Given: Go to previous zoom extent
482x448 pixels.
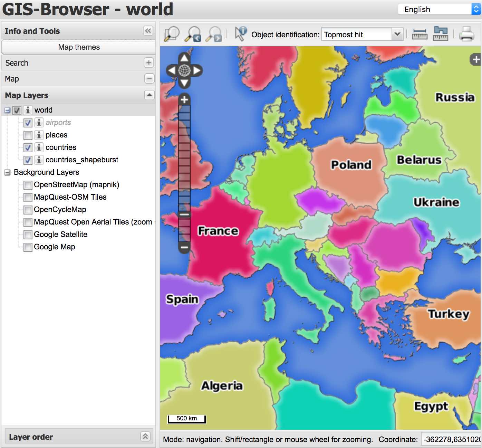Looking at the screenshot, I should point(193,34).
